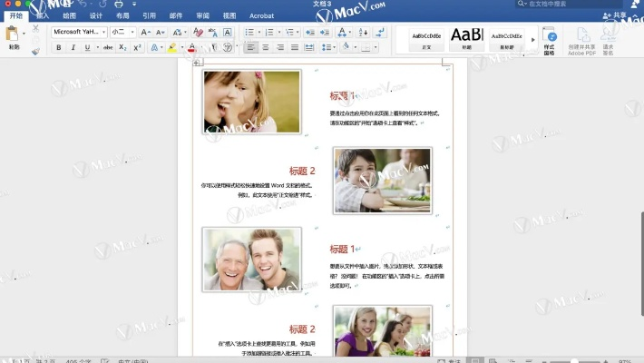Click the search in document field

pyautogui.click(x=569, y=4)
